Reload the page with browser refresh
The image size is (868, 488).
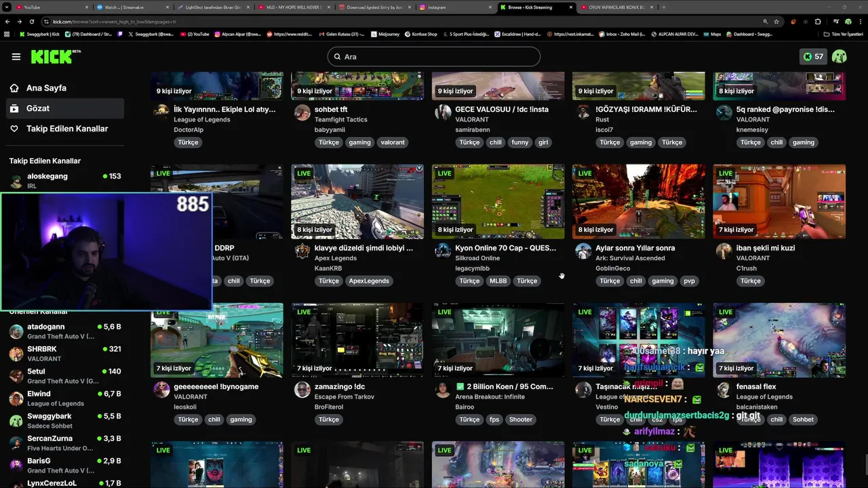(x=32, y=22)
